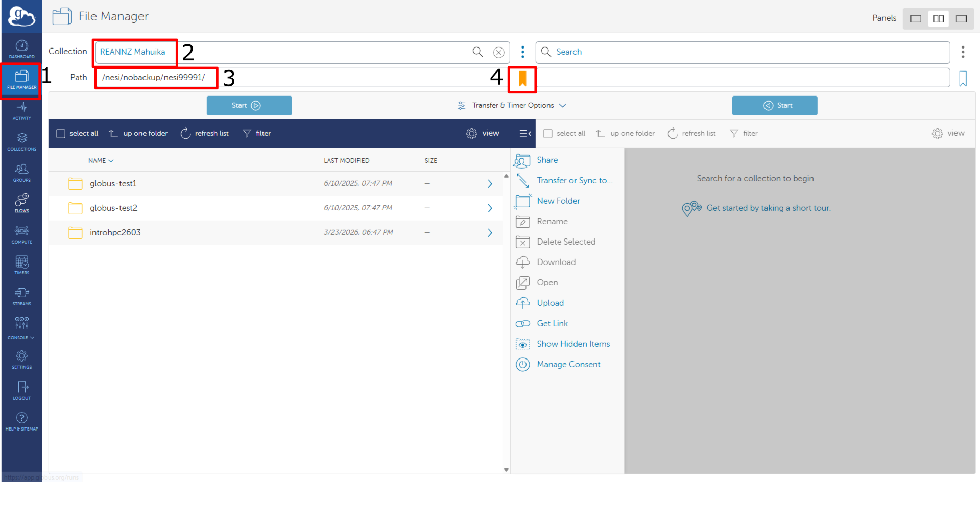The height and width of the screenshot is (526, 980).
Task: Open view settings in left panel
Action: click(483, 134)
